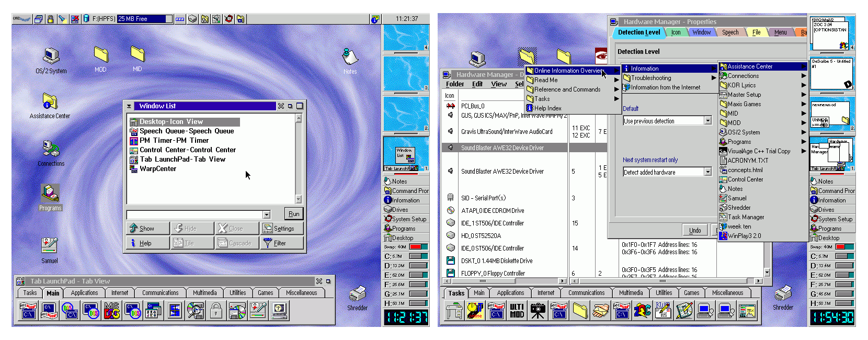Click the 75% system monitor launch icon

[x=747, y=311]
